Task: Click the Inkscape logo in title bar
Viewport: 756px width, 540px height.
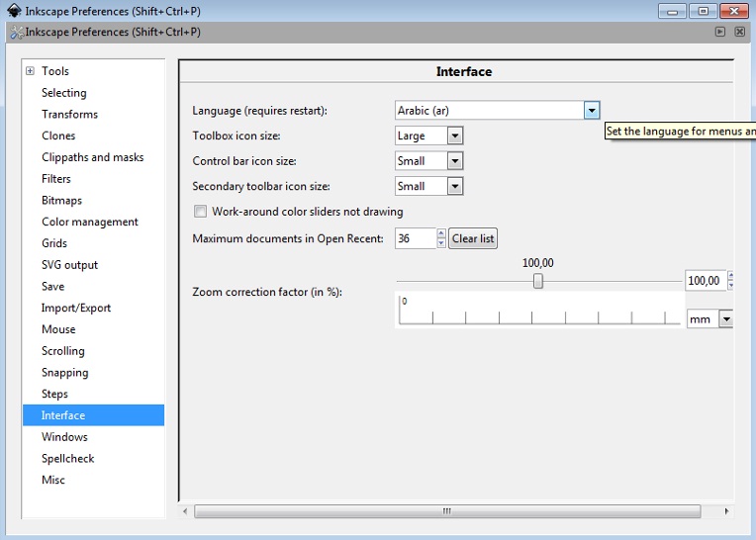Action: click(14, 11)
